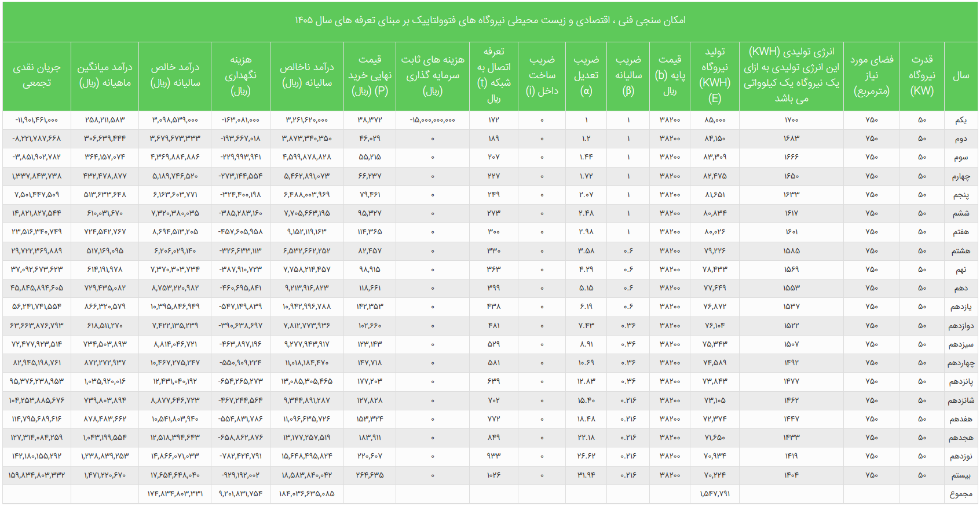Click the 'جریان نقدی تجمعی' column header
Screen dimensions: 980x506
(x=36, y=75)
